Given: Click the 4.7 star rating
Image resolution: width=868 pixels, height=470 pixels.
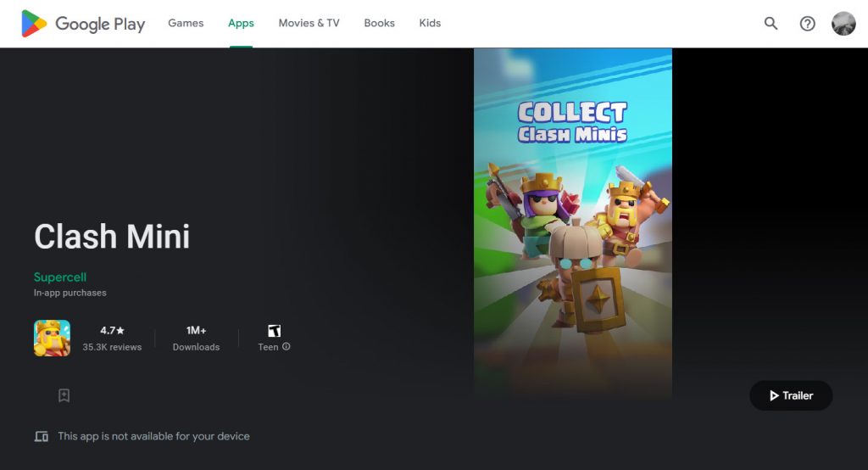Looking at the screenshot, I should (112, 331).
